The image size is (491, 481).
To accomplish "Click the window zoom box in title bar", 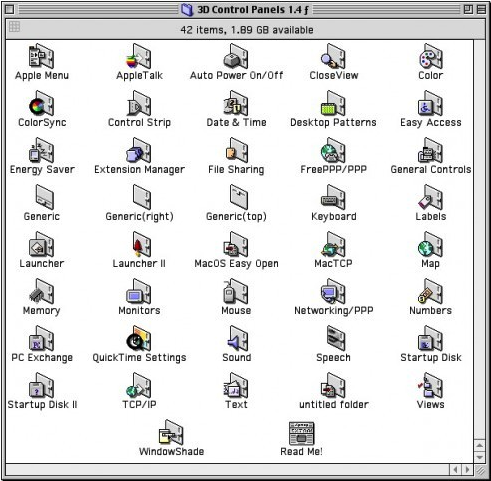I will 468,9.
